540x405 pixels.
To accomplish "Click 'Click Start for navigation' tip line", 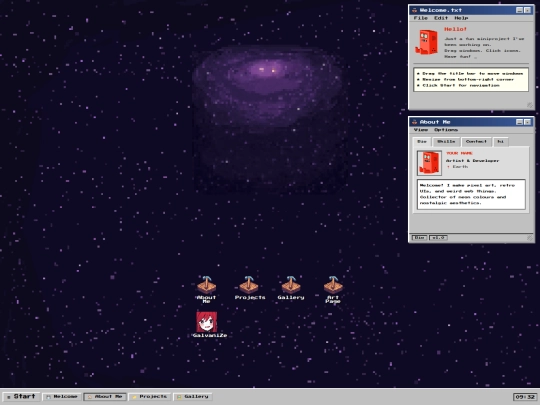I will tap(458, 85).
